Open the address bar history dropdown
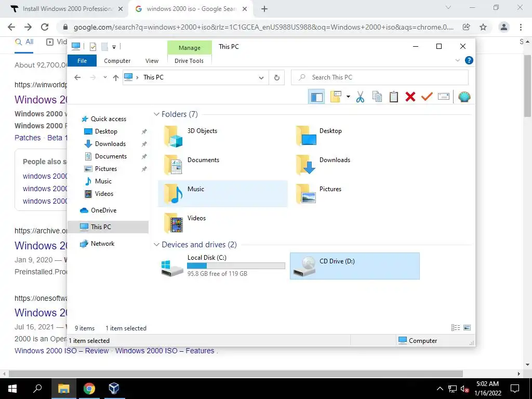Viewport: 532px width, 399px height. click(x=261, y=78)
